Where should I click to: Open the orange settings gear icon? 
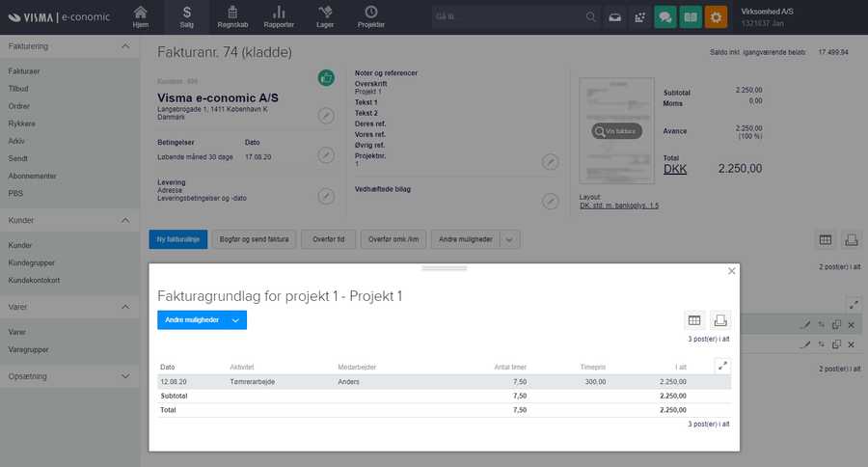pos(717,17)
